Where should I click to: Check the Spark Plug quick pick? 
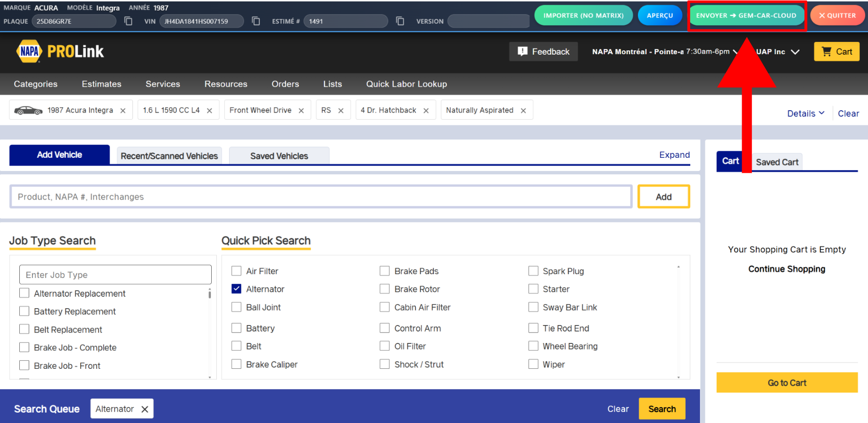[533, 271]
